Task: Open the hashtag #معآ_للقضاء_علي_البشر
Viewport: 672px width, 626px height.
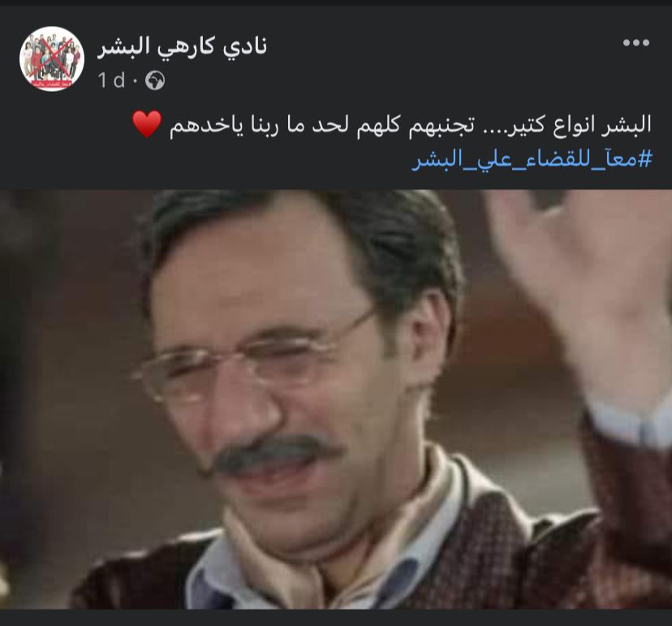Action: [532, 160]
